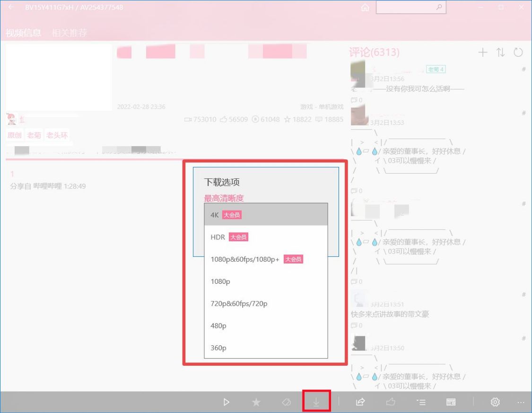Open 游戏 - 单机游戏 category link

[322, 106]
